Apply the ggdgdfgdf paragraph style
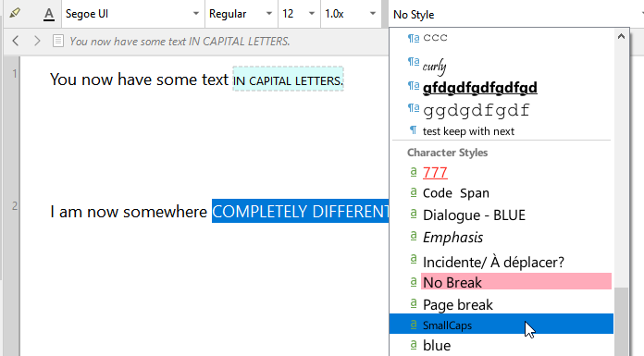The image size is (644, 356). 502,110
